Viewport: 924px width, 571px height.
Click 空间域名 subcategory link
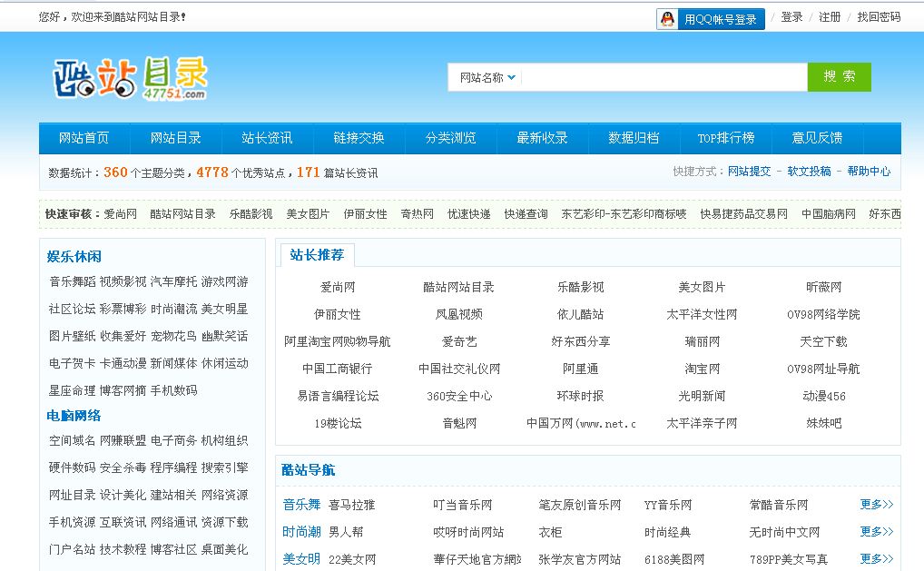[73, 440]
